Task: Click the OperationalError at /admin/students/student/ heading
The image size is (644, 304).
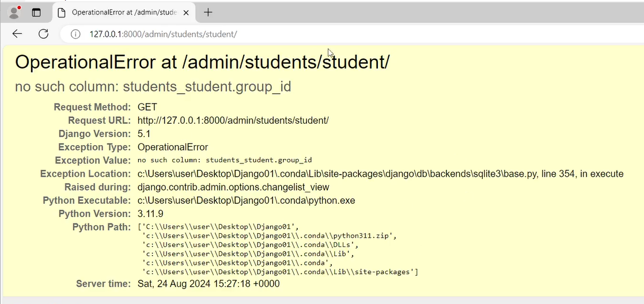Action: tap(202, 62)
